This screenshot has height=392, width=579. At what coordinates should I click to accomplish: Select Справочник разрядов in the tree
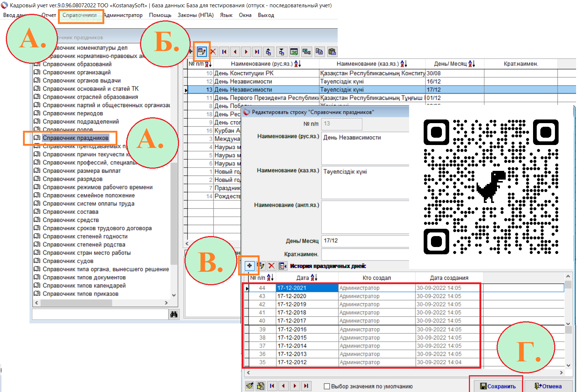(73, 179)
